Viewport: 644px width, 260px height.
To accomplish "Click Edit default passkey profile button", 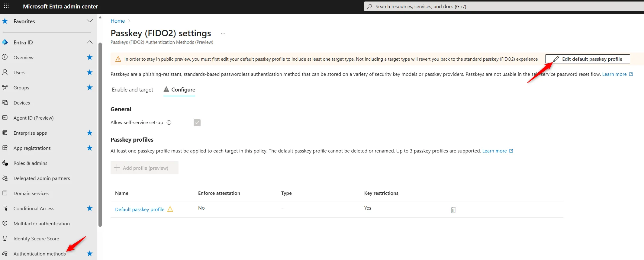I will point(588,59).
